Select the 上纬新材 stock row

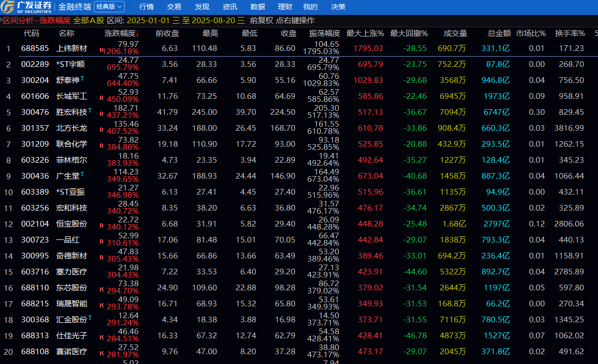(x=299, y=48)
